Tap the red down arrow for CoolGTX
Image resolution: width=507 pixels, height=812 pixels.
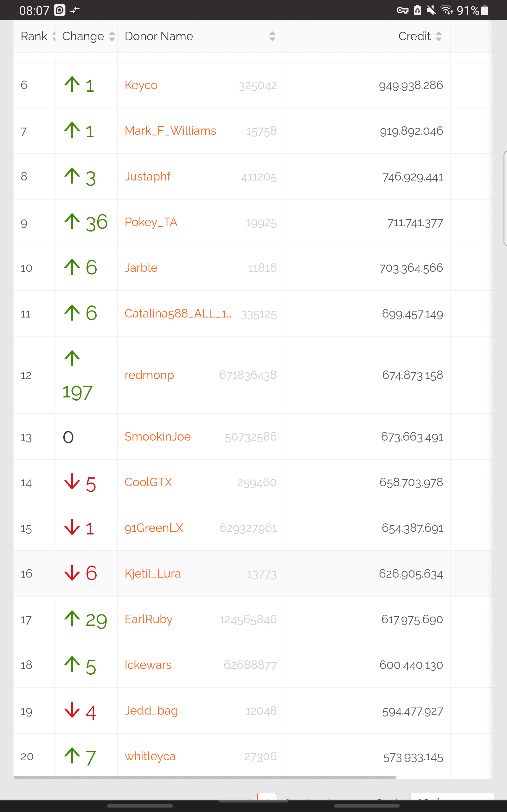pyautogui.click(x=72, y=482)
